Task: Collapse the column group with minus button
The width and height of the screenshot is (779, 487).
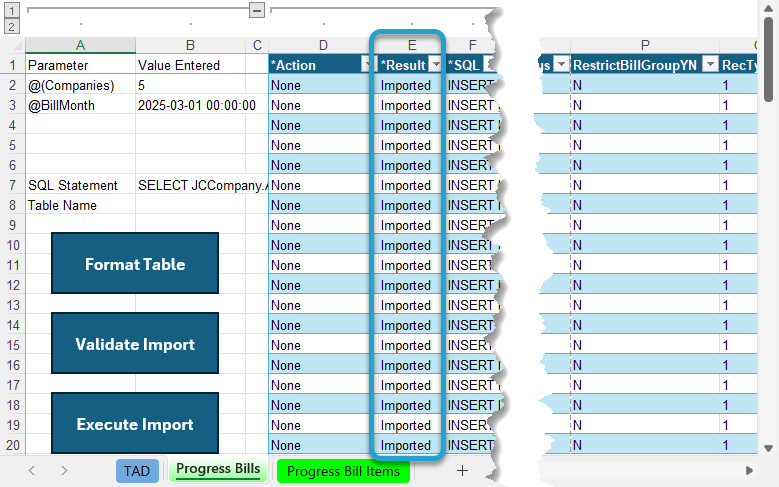Action: 256,9
